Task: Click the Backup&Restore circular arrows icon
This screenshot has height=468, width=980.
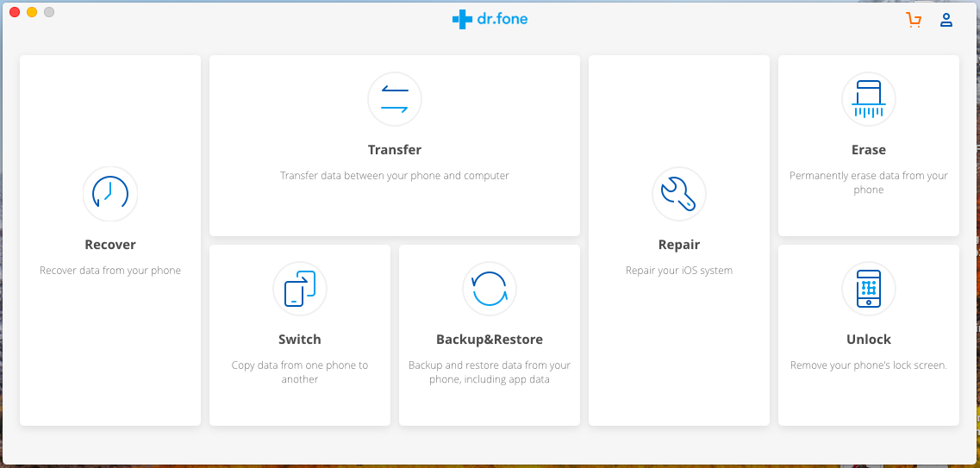Action: pos(490,289)
